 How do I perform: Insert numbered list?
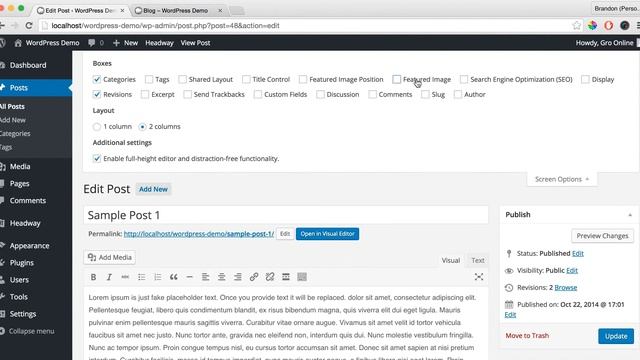point(157,277)
